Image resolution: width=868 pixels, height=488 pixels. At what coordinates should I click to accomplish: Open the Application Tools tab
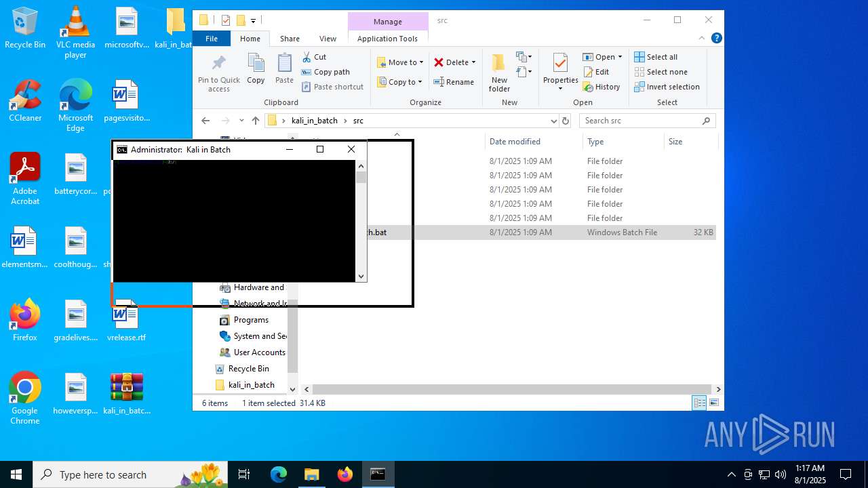387,39
